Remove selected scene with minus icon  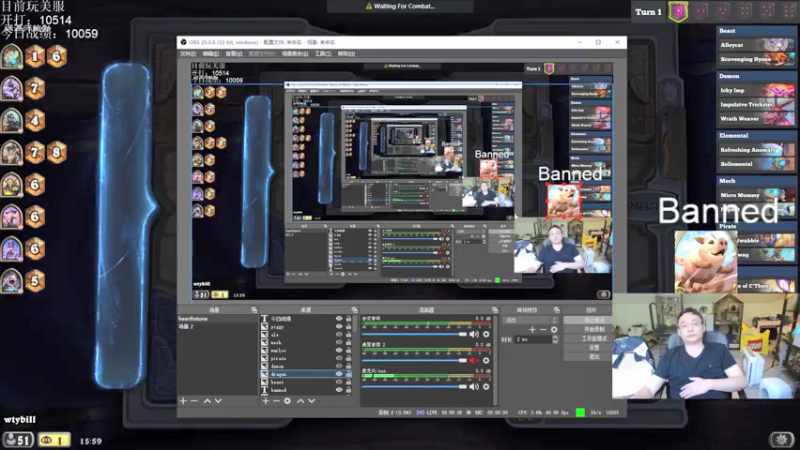pos(194,401)
